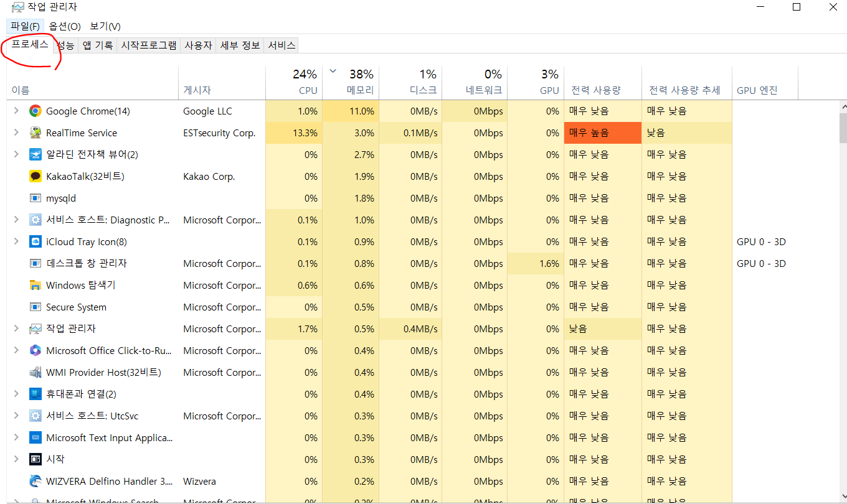Click the 휴대폰과 연결 process icon
Image resolution: width=847 pixels, height=504 pixels.
(x=35, y=394)
